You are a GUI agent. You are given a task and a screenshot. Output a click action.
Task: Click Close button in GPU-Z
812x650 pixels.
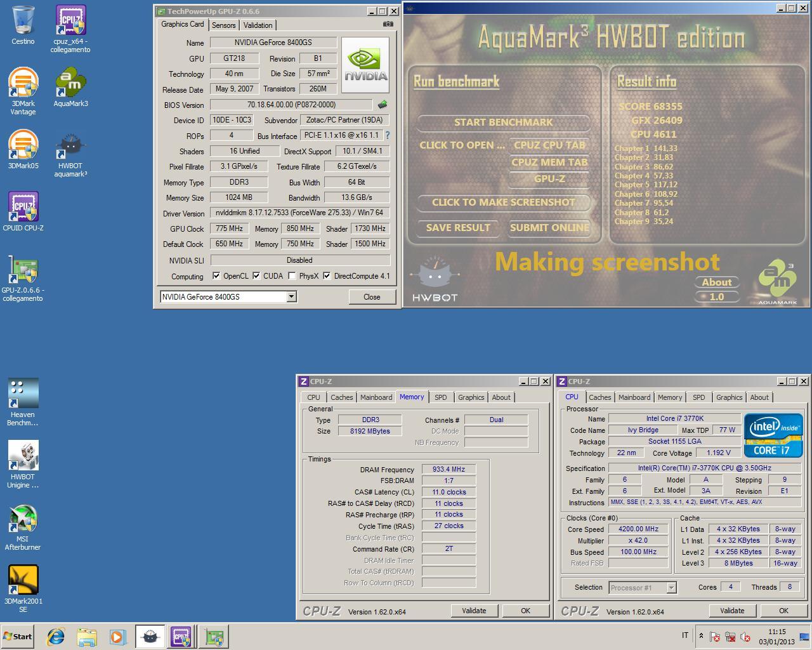372,296
